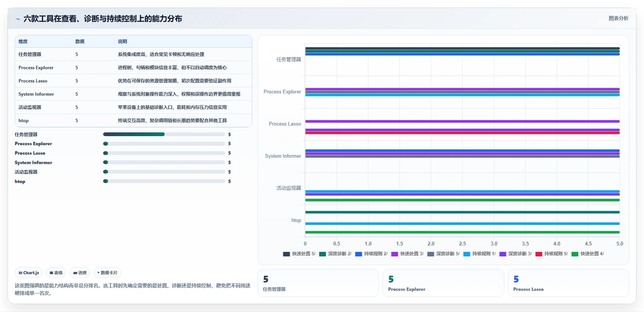Viewport: 644px width, 312px height.
Task: Toggle the 深度诊断 2/ legend swatch
Action: [x=322, y=254]
